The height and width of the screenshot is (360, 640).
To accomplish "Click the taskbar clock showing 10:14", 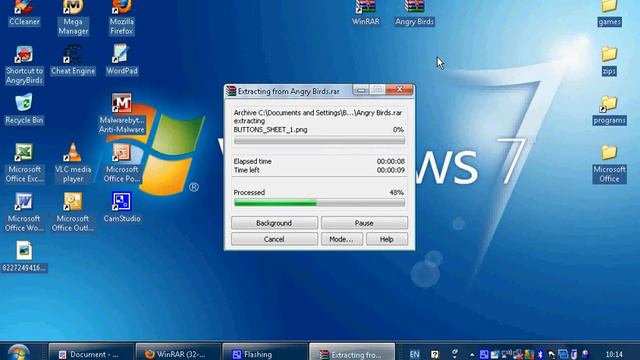I will click(x=614, y=354).
